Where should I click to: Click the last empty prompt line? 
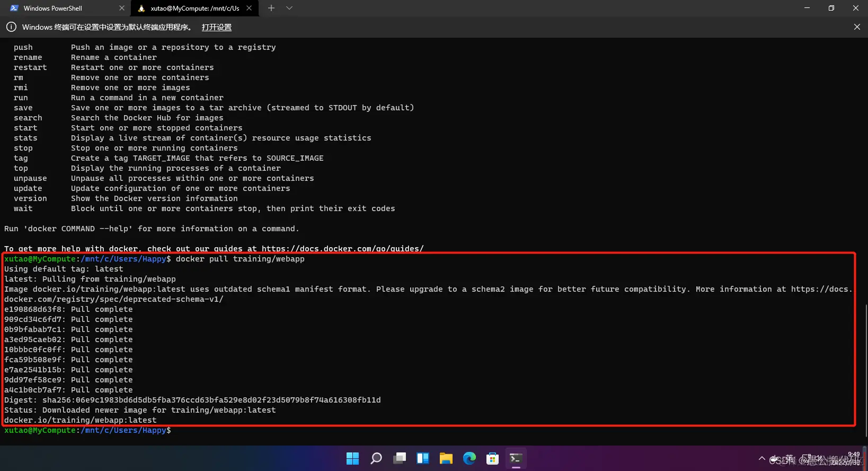87,430
